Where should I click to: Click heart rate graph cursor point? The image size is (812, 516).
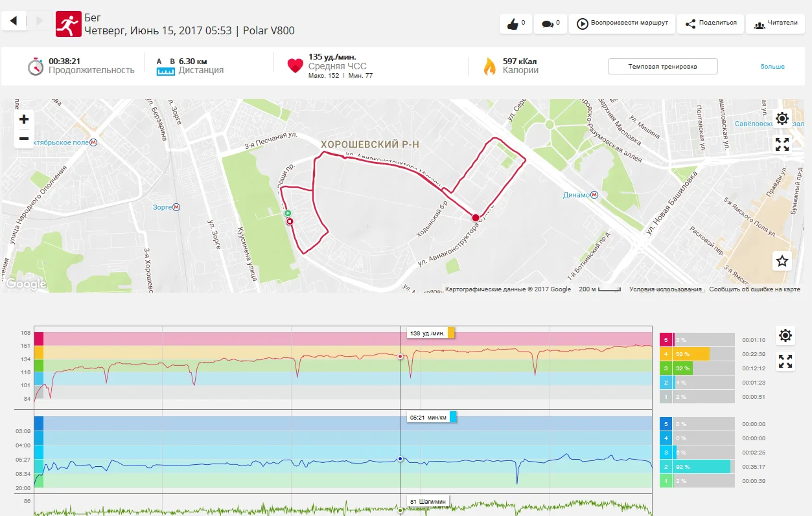point(400,356)
